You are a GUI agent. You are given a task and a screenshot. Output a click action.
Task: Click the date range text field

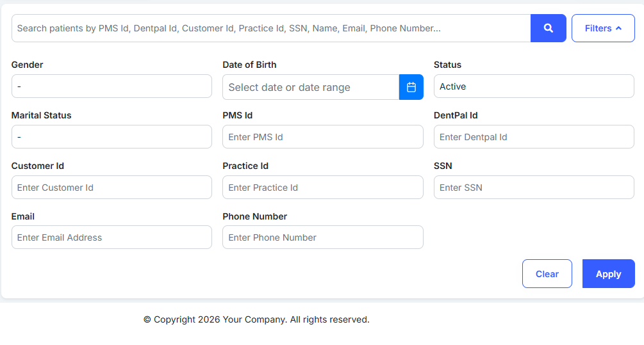click(x=311, y=87)
